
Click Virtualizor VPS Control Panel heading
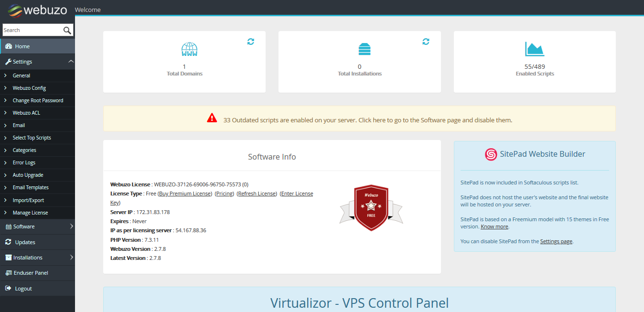(x=359, y=303)
